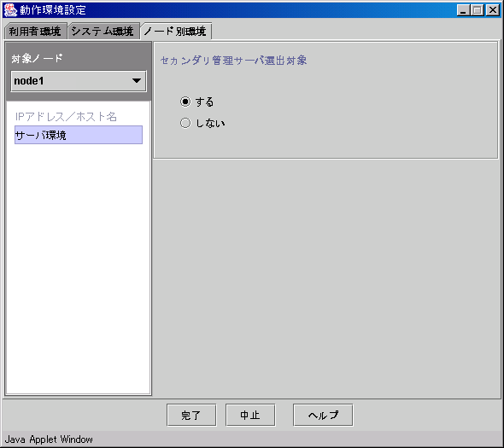Select IPアドレス/ホスト名 list item
The height and width of the screenshot is (448, 504).
[x=67, y=117]
